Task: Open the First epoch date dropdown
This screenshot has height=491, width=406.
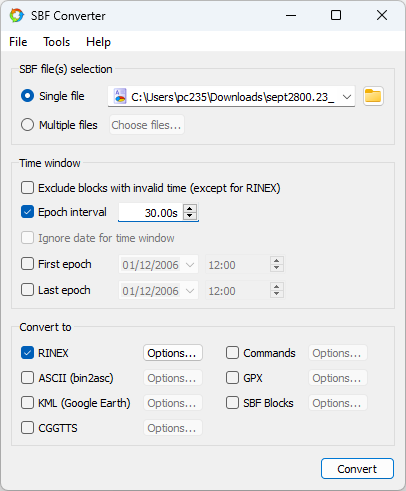Action: pos(190,265)
